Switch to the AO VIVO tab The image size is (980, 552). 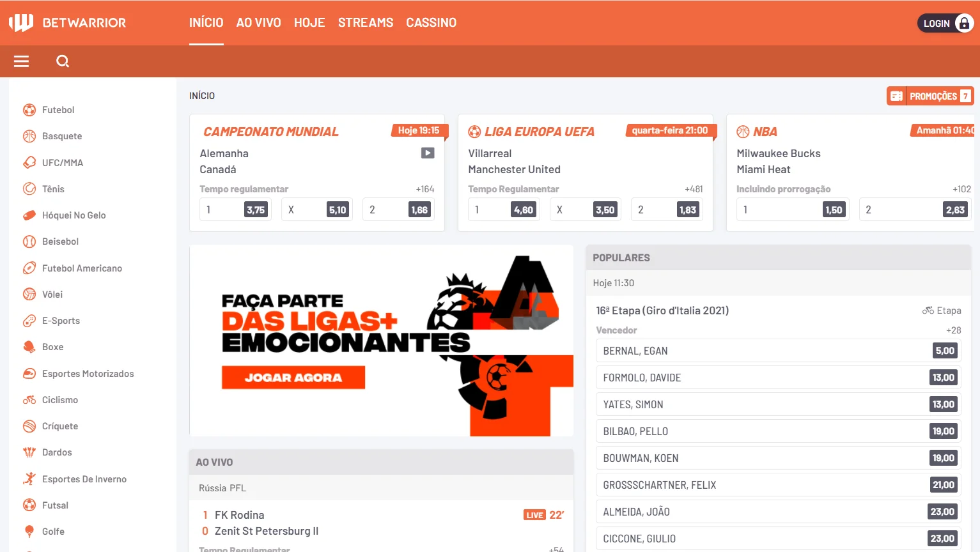point(258,22)
